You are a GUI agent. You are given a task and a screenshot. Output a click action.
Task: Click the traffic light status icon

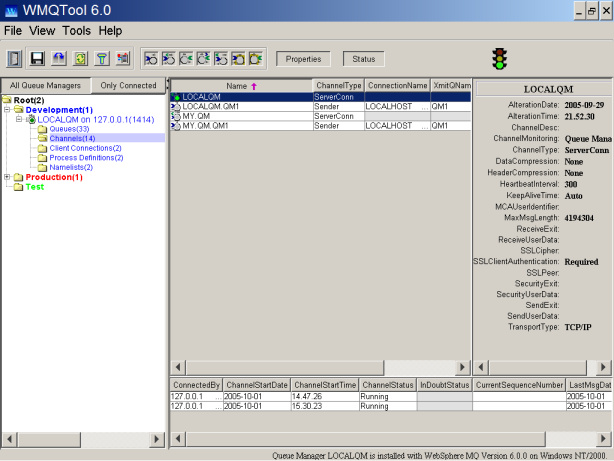(500, 59)
